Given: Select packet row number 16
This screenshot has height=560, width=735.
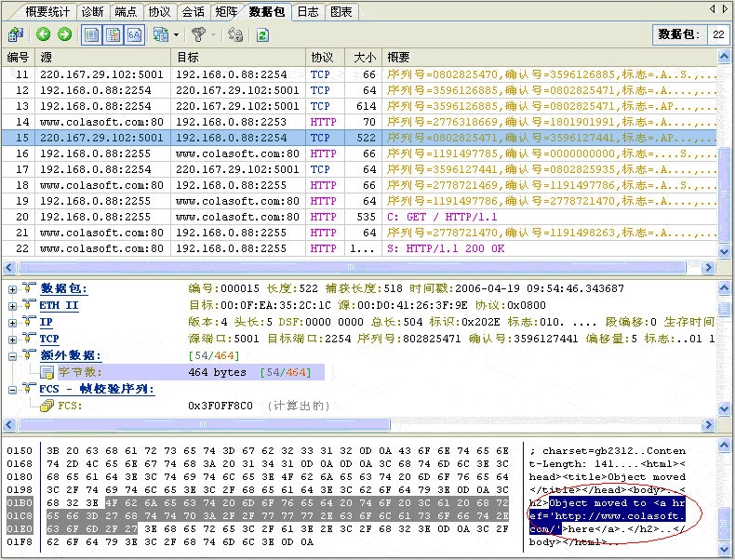Looking at the screenshot, I should pos(359,153).
